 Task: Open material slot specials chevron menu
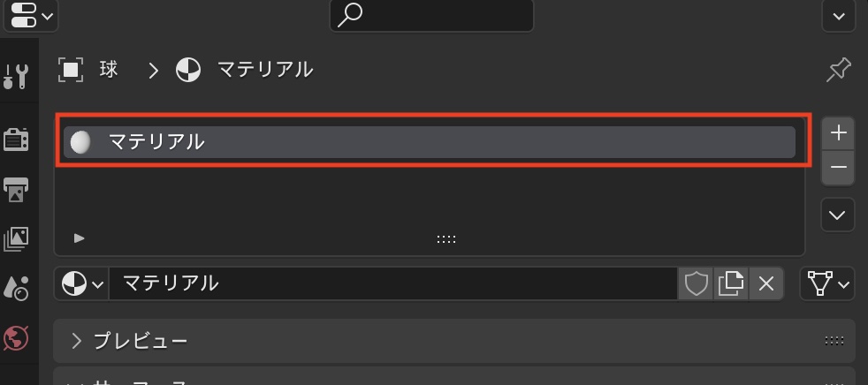pos(838,215)
